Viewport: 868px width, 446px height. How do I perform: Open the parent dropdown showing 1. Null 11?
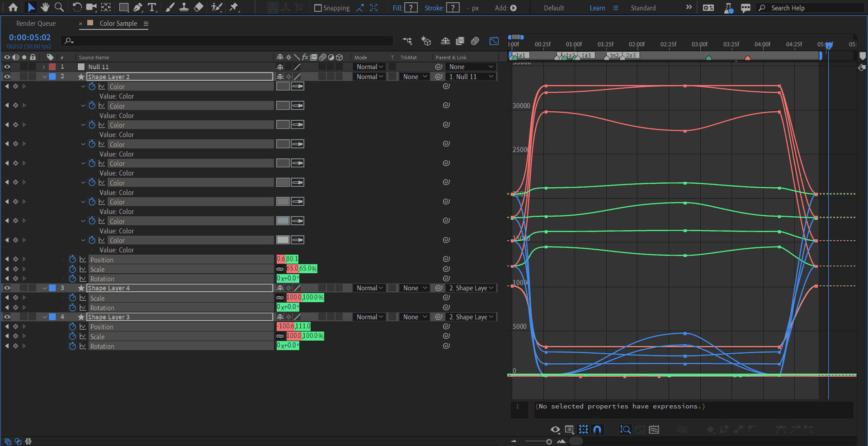[471, 77]
